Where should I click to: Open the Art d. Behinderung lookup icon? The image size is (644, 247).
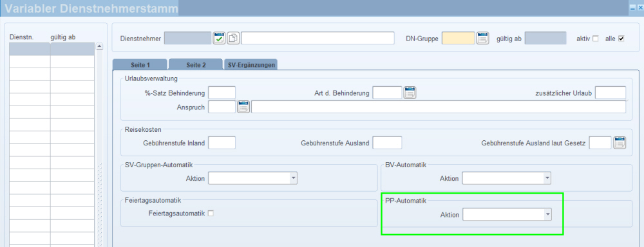410,93
